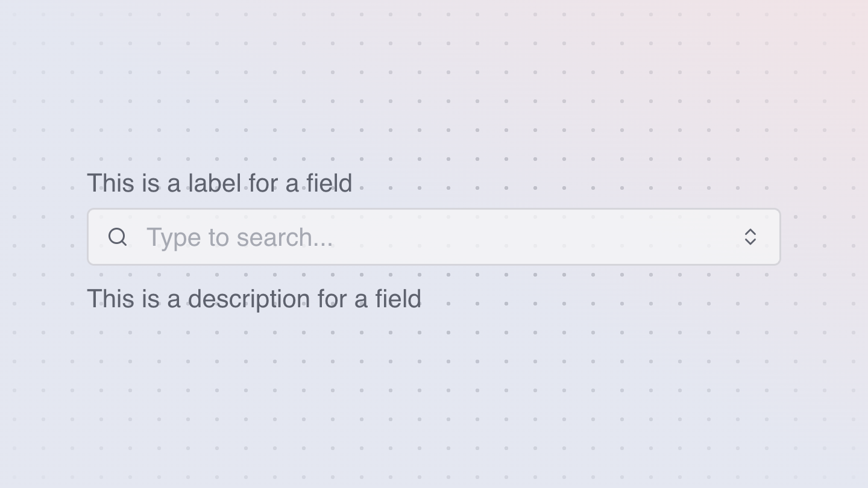
Task: Click the word 'description' below the field
Action: tap(250, 299)
